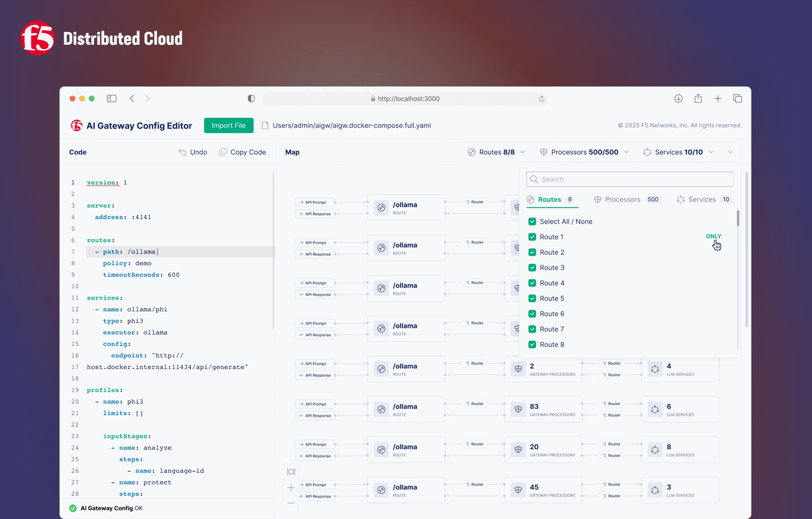Image resolution: width=812 pixels, height=519 pixels.
Task: Click the privacy shield icon in address bar
Action: pos(251,98)
